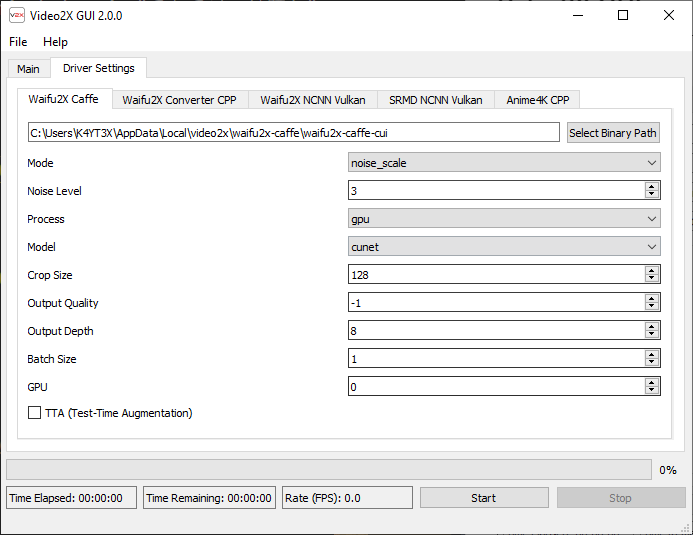693x535 pixels.
Task: Click the Time Remaining readout
Action: click(209, 498)
